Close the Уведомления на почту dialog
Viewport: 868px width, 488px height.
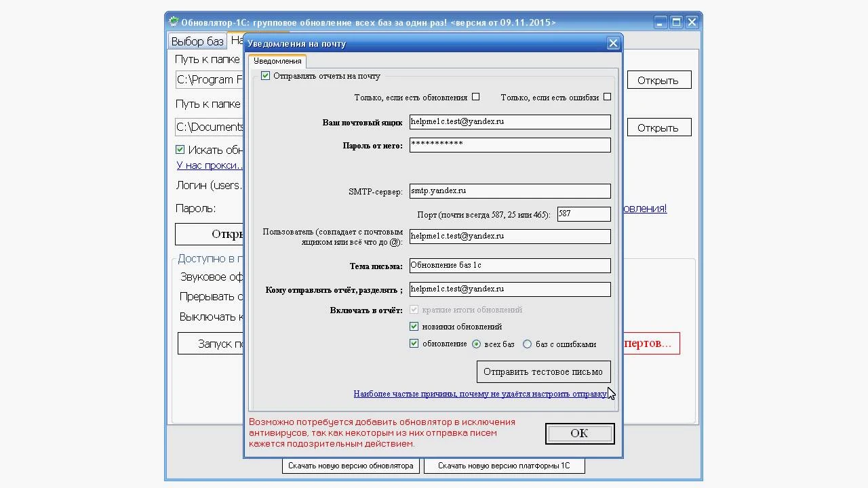tap(613, 43)
